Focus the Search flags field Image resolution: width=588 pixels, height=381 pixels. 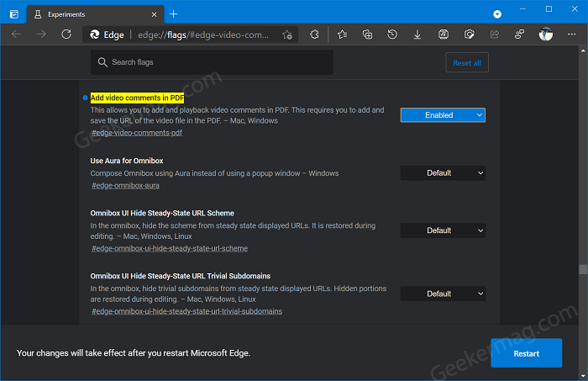(212, 62)
